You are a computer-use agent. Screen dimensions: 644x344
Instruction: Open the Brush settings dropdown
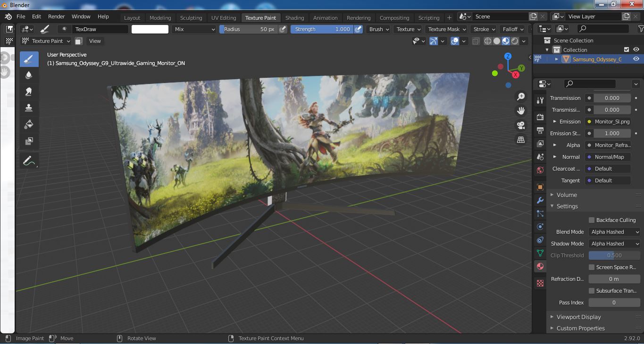379,29
